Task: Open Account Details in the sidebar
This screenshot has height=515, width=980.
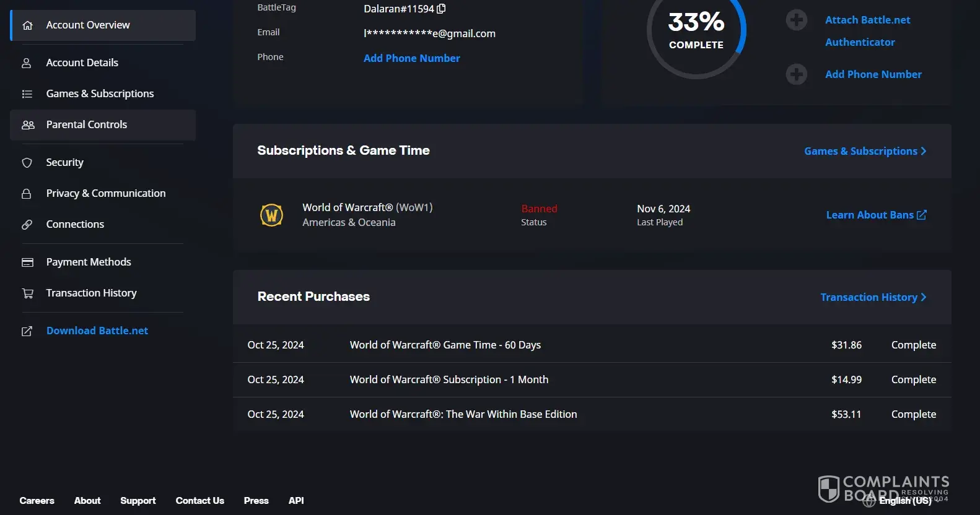Action: point(82,63)
